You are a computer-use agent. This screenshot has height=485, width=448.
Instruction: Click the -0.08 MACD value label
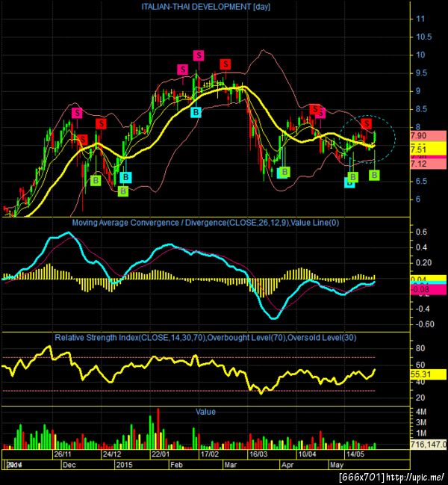click(429, 290)
